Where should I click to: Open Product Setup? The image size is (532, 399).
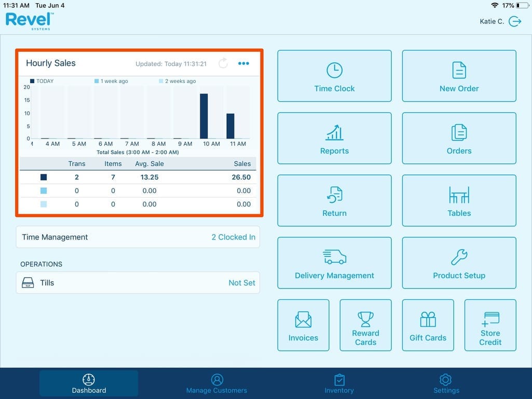pyautogui.click(x=459, y=263)
